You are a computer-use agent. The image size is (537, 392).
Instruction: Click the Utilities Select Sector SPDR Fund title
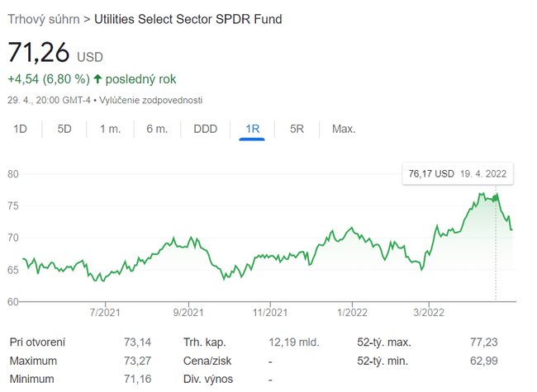pyautogui.click(x=188, y=18)
